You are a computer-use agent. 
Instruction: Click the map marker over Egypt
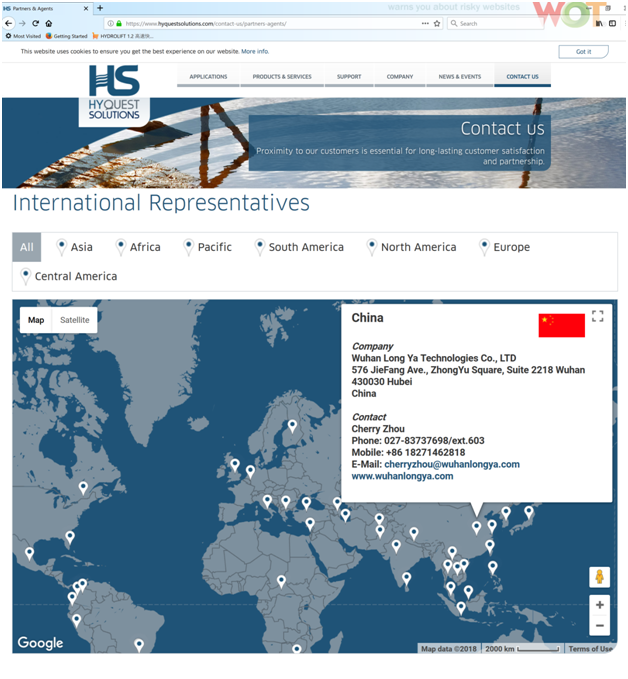310,524
